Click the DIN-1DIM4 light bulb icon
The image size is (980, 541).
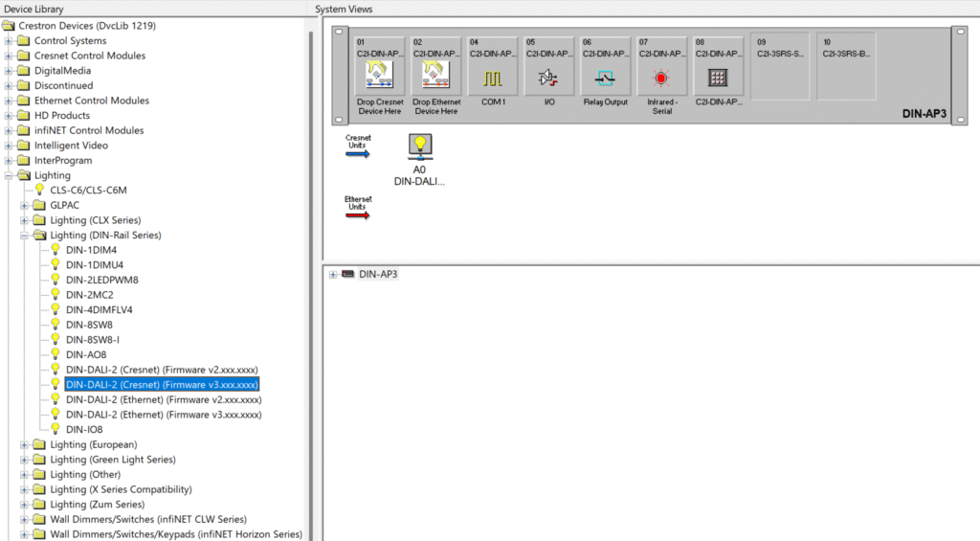pyautogui.click(x=55, y=249)
